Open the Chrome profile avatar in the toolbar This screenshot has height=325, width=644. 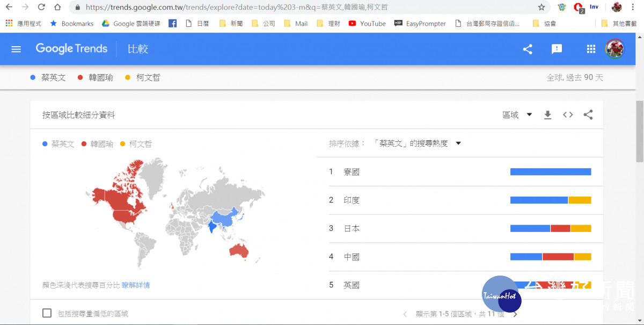click(617, 8)
